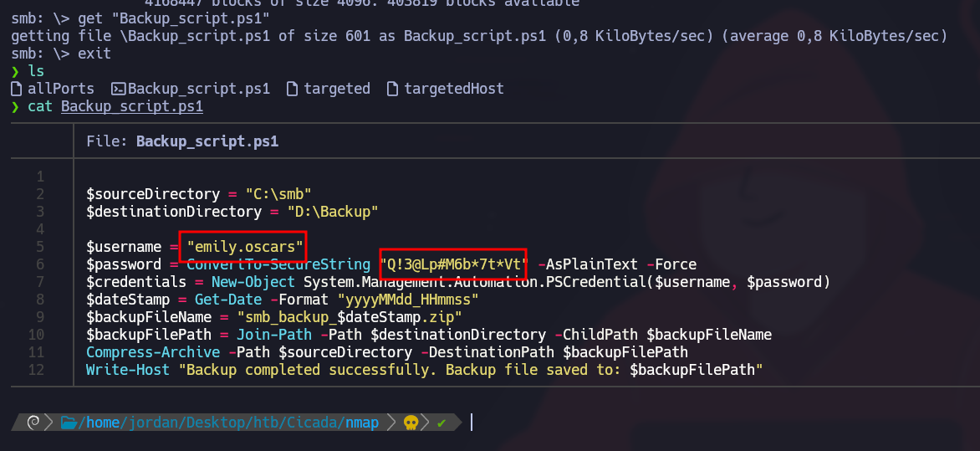Click line number 12 in the gutter

36,370
